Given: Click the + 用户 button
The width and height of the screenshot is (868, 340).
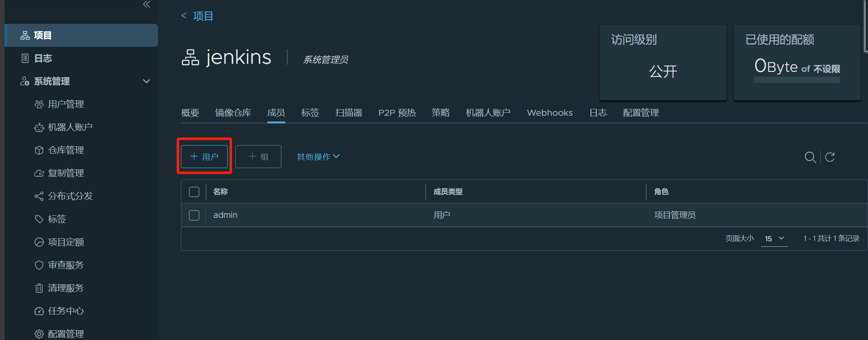Looking at the screenshot, I should pos(204,157).
